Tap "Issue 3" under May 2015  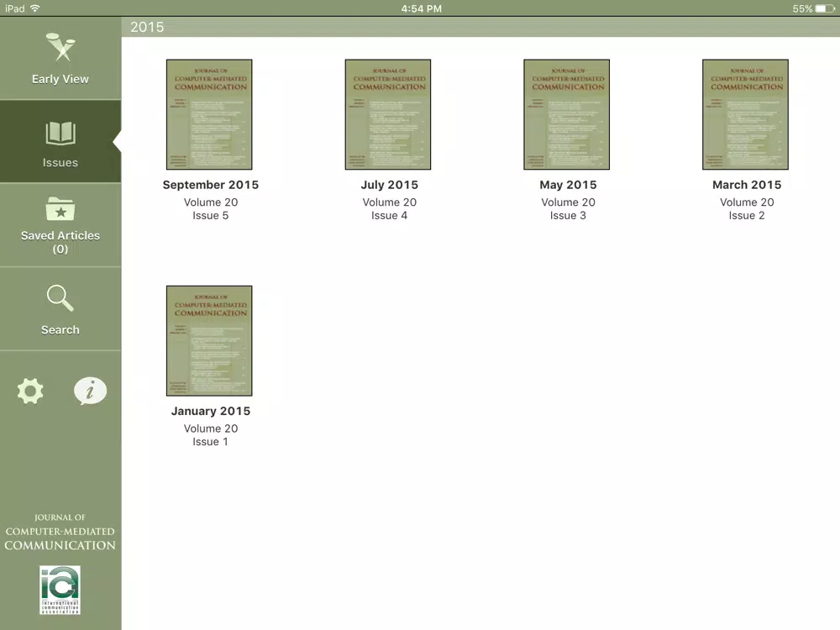click(568, 215)
